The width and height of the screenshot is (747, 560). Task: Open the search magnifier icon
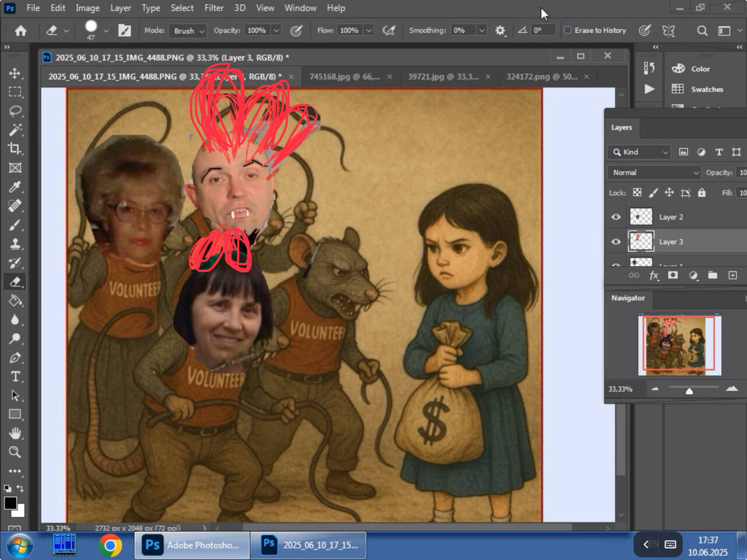[x=702, y=30]
